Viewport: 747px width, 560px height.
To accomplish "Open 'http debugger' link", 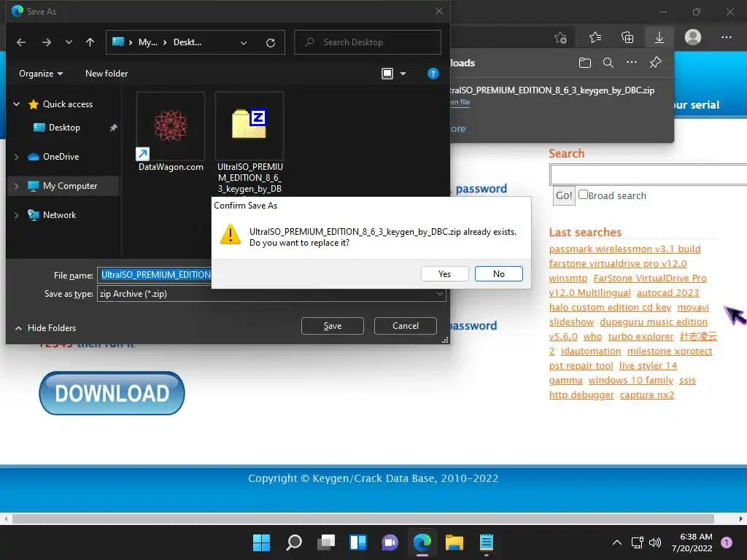I will (581, 395).
